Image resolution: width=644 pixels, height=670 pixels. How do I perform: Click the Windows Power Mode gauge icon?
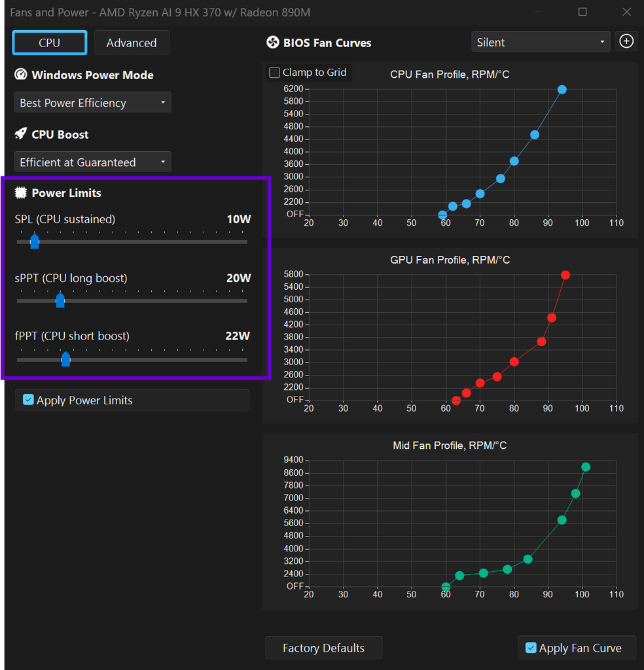[x=20, y=75]
